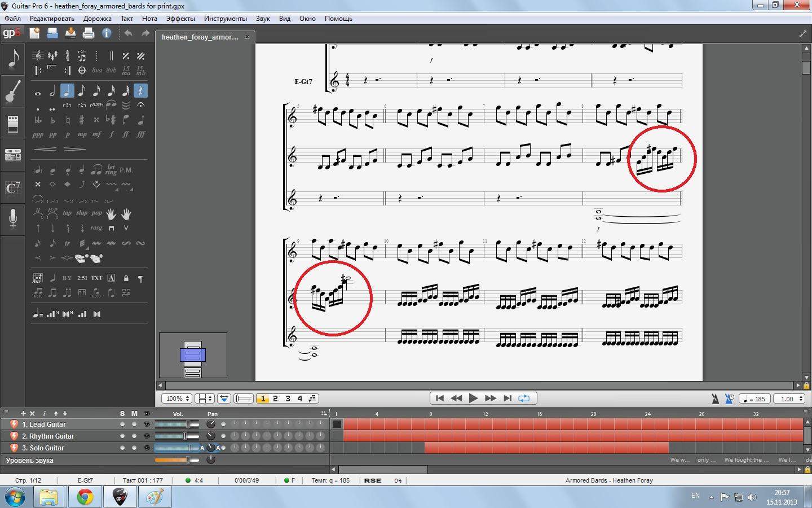Screen dimensions: 812x508
Task: Click the save file icon
Action: pyautogui.click(x=70, y=33)
